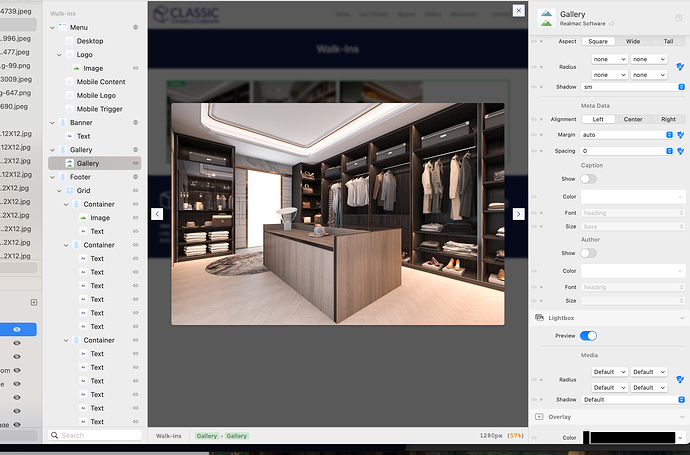Collapse the Menu tree node
690x455 pixels.
coord(52,27)
